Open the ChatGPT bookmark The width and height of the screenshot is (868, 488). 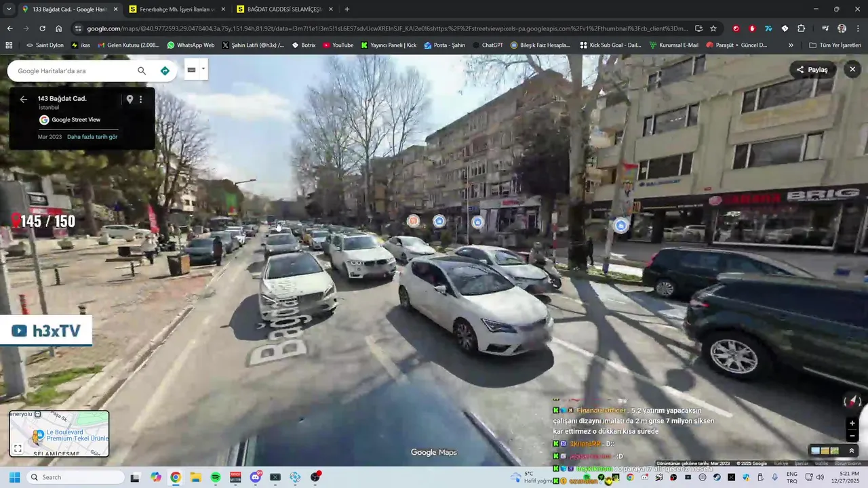[x=487, y=45]
